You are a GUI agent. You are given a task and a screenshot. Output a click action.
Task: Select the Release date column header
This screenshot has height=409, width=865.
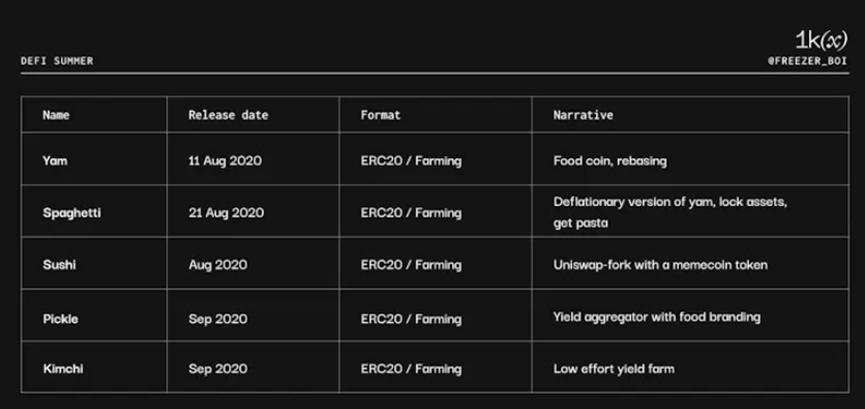[228, 115]
